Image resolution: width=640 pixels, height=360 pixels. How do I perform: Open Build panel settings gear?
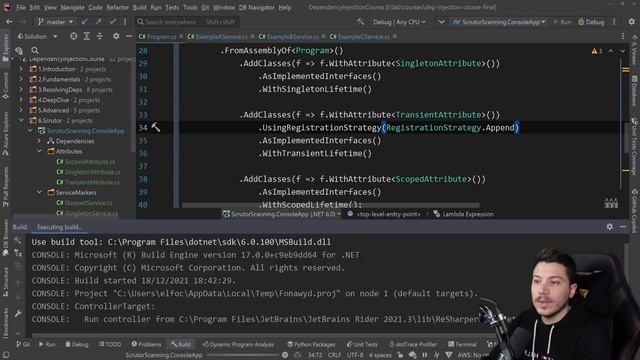(x=609, y=227)
